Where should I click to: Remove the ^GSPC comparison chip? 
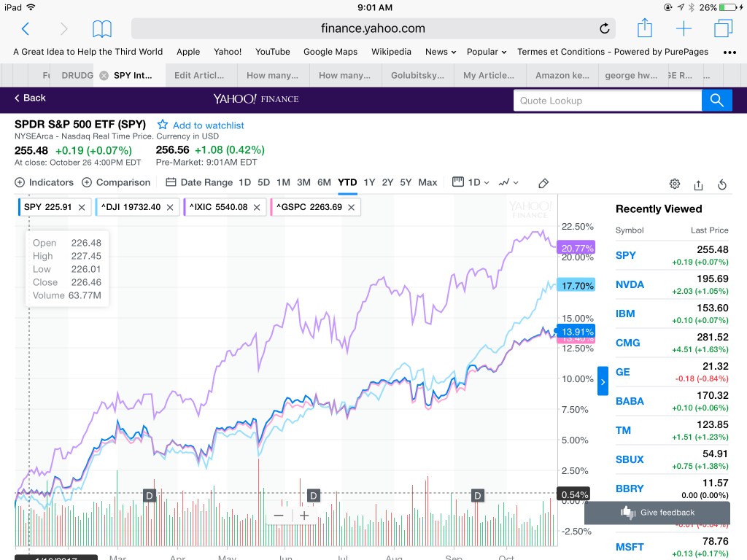tap(352, 207)
